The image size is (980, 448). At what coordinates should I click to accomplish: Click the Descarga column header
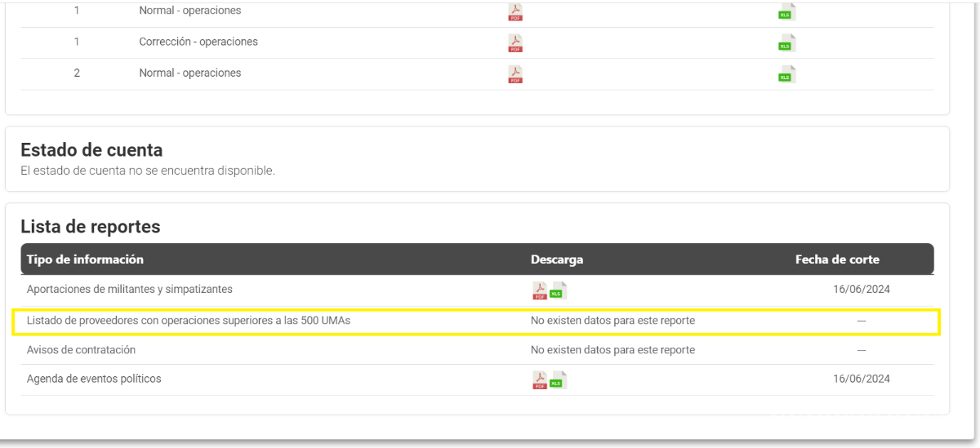557,259
